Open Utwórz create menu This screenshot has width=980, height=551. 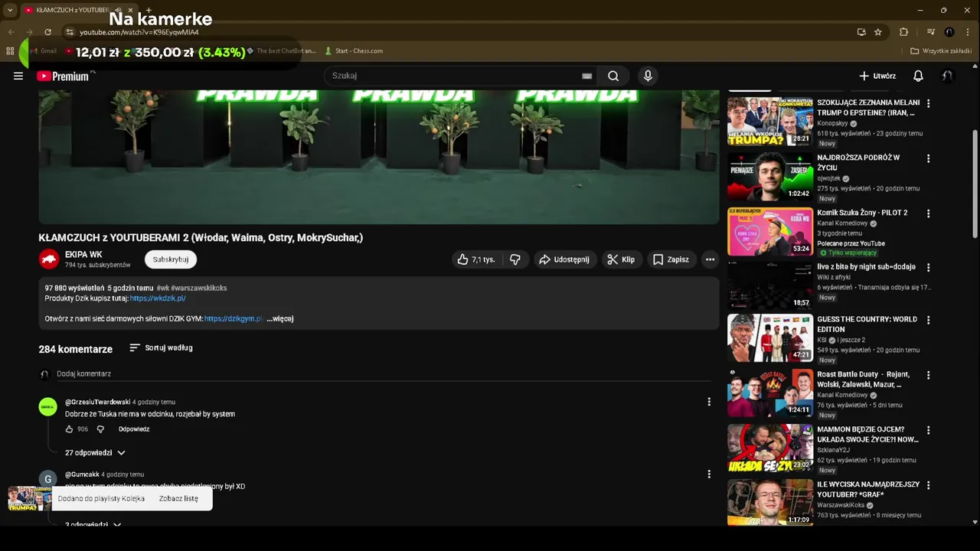(x=877, y=76)
